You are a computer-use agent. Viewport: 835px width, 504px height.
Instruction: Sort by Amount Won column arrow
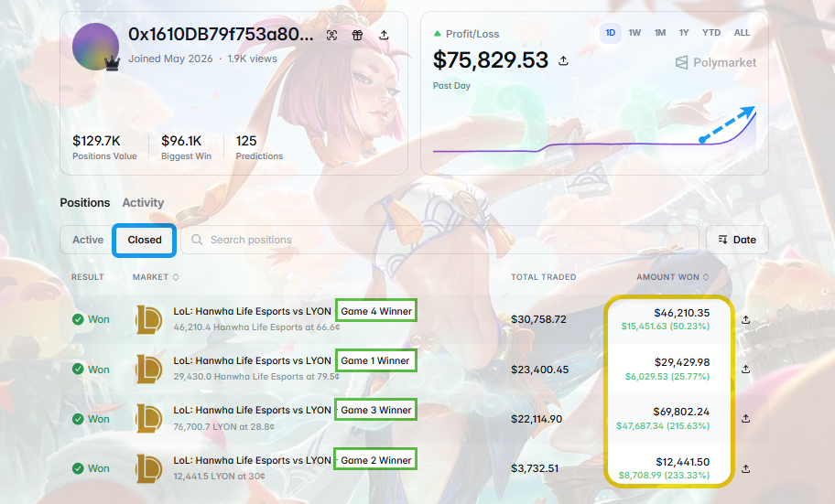pyautogui.click(x=706, y=277)
